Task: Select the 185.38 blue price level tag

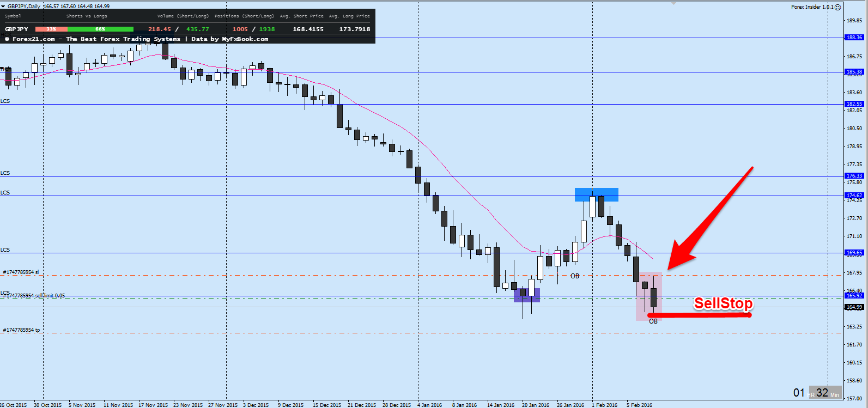Action: pyautogui.click(x=854, y=72)
